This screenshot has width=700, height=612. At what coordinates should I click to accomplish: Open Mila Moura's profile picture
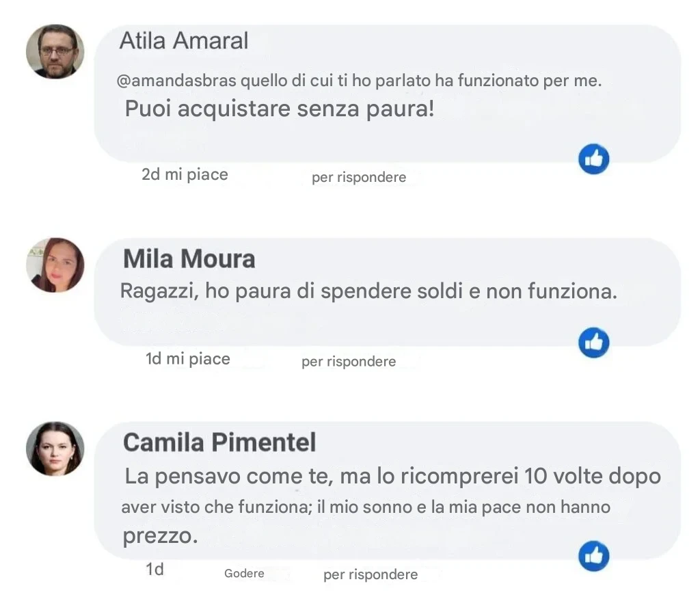click(x=55, y=265)
